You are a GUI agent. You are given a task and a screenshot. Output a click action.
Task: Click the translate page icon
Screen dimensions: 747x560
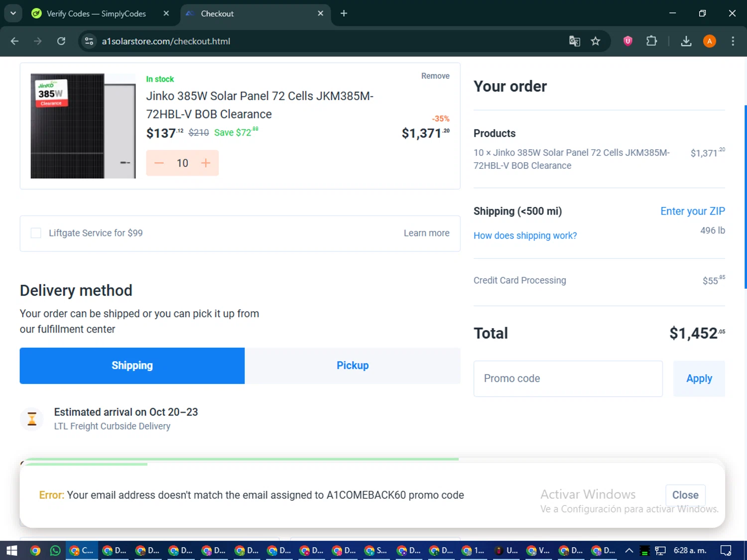pos(574,41)
